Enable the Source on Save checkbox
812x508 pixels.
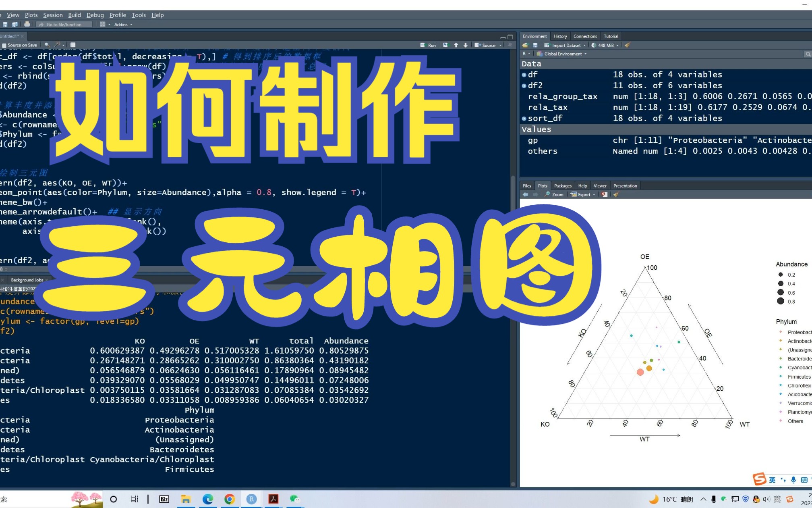coord(4,45)
